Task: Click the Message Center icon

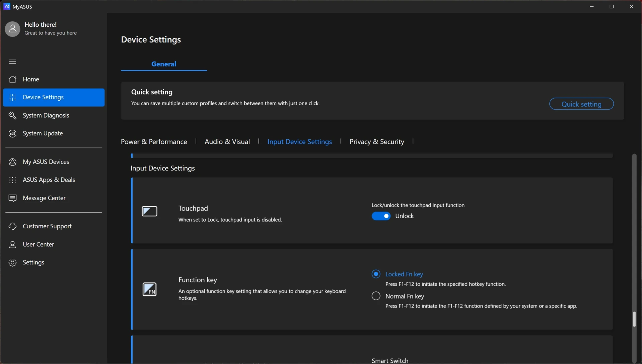Action: point(12,198)
